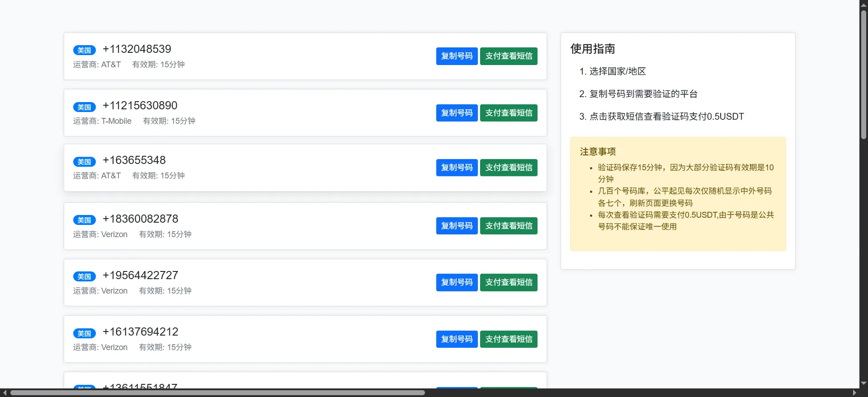This screenshot has height=397, width=868.
Task: Click the 美国 badge beside +18360082878
Action: pyautogui.click(x=85, y=220)
